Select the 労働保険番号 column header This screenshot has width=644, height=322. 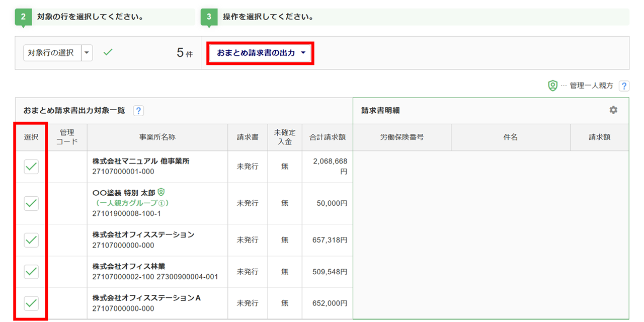pyautogui.click(x=401, y=137)
